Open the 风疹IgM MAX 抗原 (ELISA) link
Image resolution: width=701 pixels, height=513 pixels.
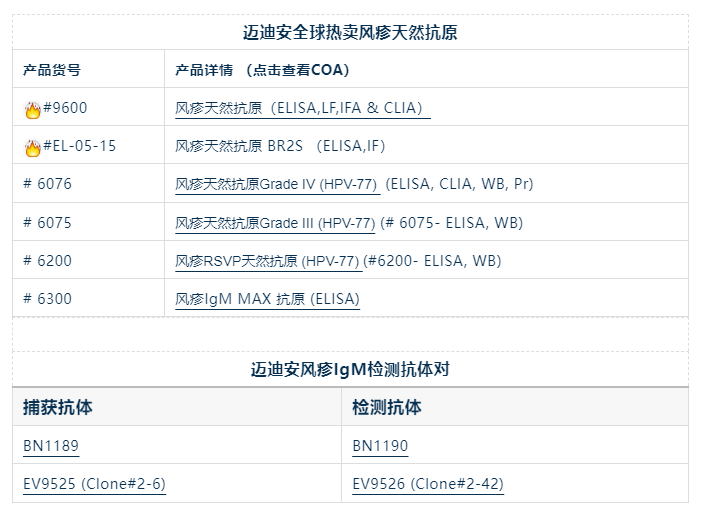tap(267, 299)
